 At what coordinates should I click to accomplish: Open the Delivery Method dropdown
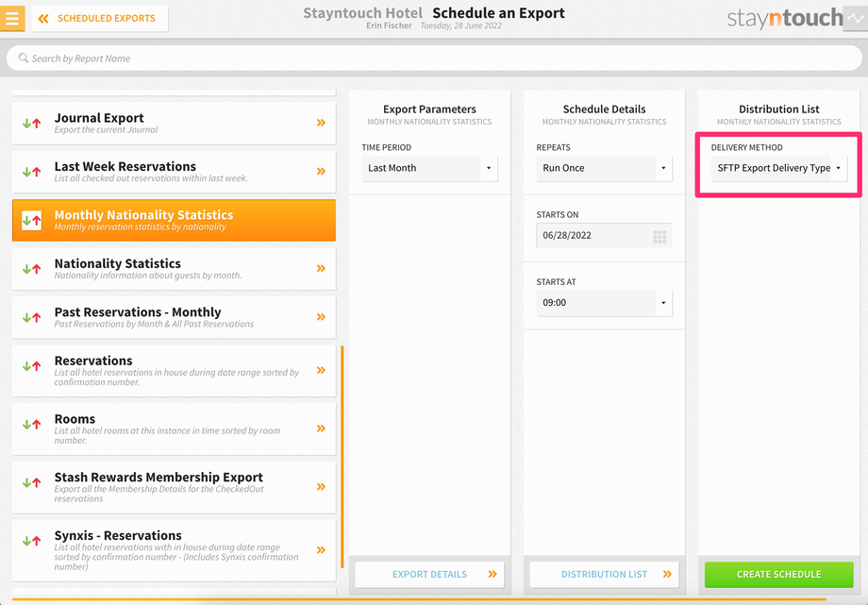(779, 168)
